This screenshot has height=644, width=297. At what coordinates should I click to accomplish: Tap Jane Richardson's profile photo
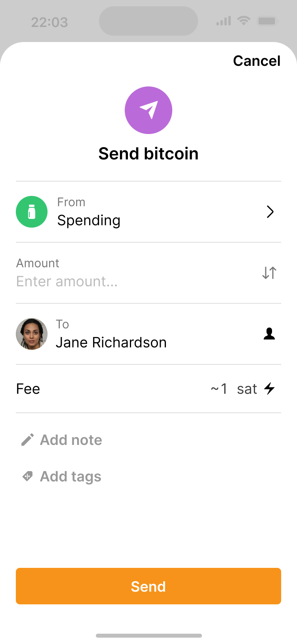pos(32,334)
